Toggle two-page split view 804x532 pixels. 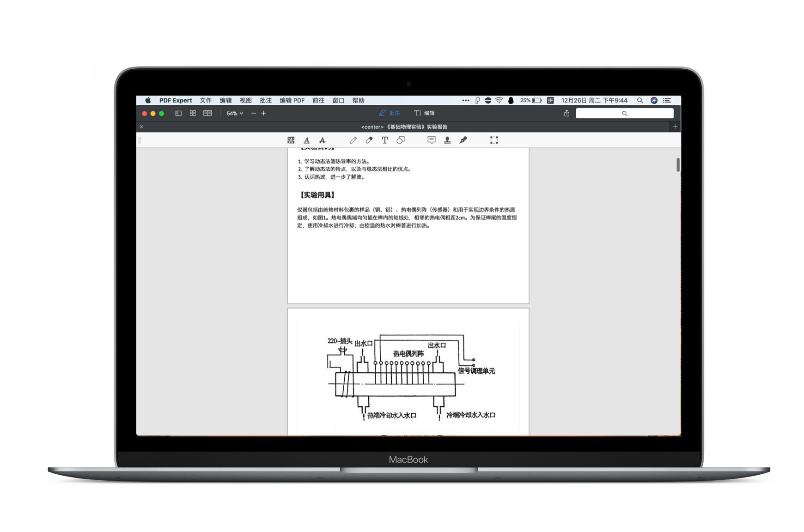click(207, 113)
